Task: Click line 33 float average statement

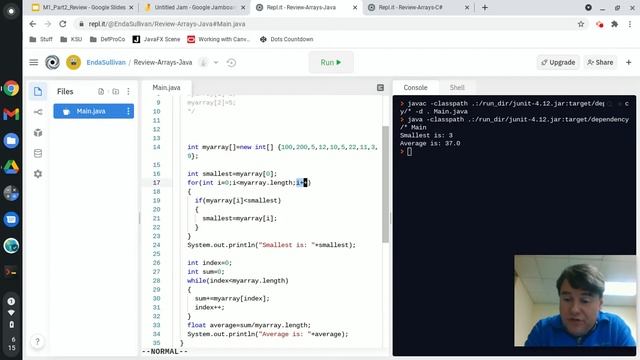Action: tap(249, 325)
